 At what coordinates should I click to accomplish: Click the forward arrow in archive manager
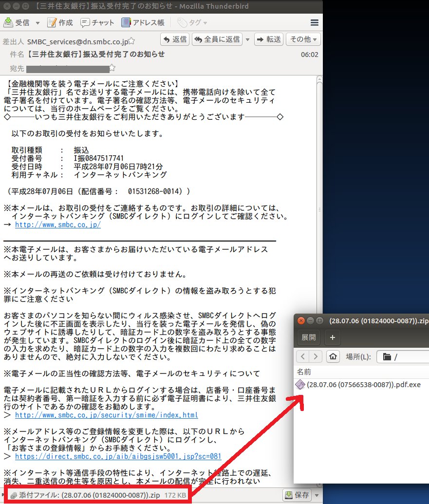316,356
